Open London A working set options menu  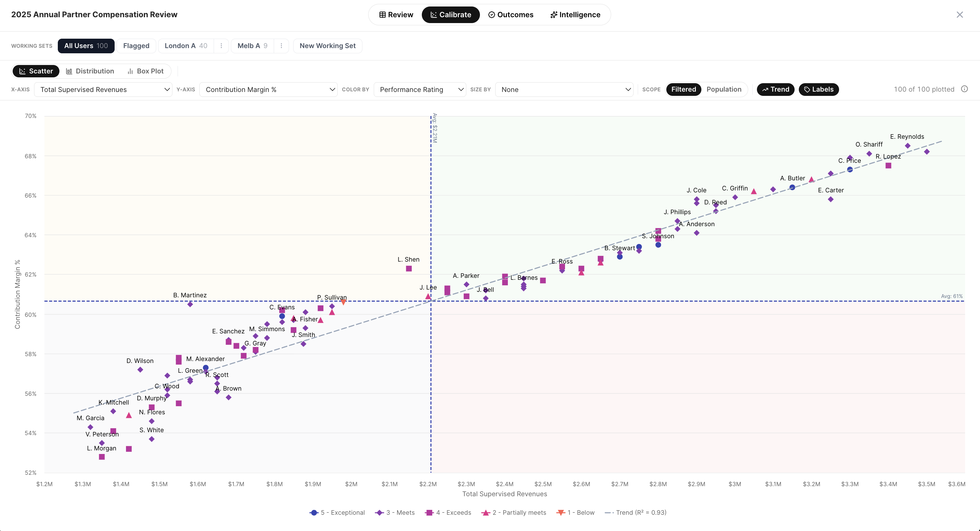221,46
